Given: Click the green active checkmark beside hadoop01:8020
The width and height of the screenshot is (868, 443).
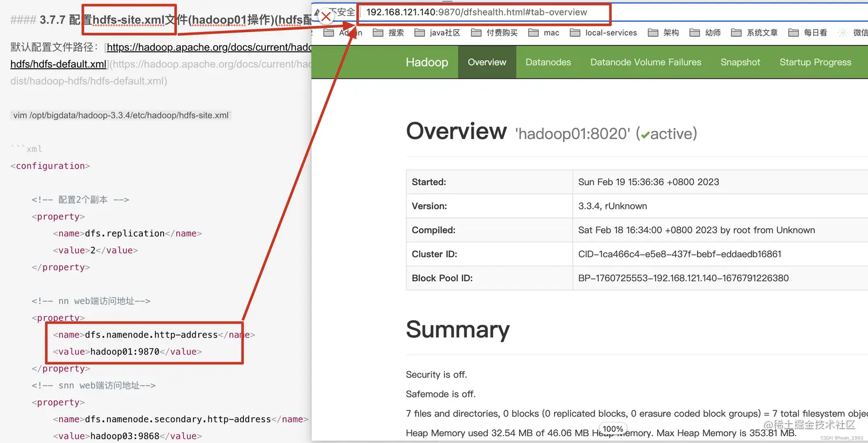Looking at the screenshot, I should point(645,135).
